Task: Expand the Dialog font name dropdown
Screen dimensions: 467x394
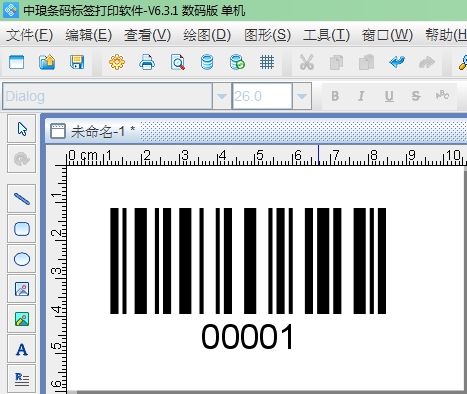Action: (x=222, y=96)
